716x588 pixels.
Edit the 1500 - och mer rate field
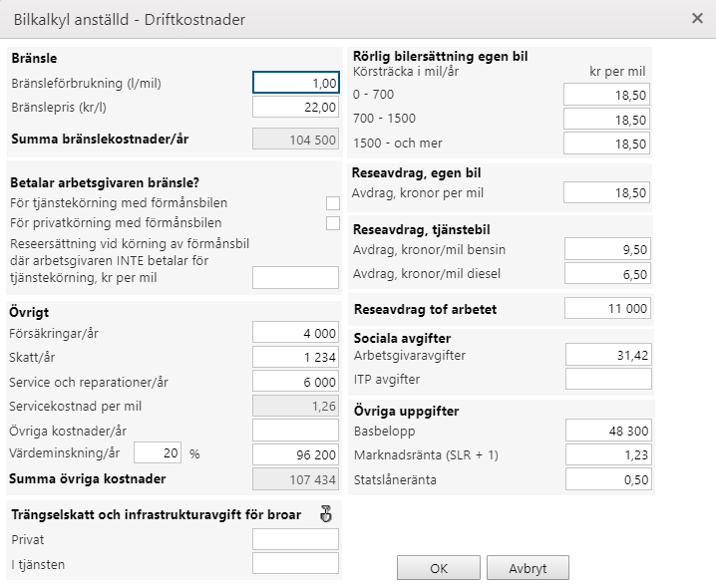(607, 144)
